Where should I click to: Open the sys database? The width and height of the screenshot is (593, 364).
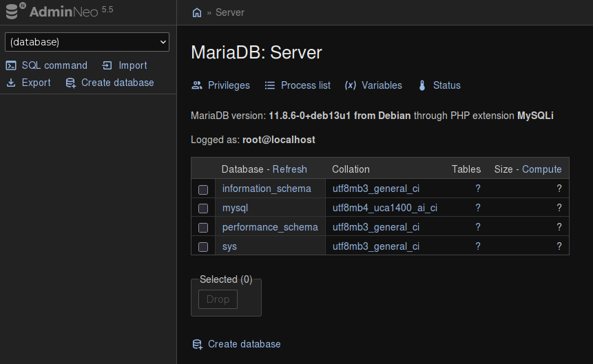(x=229, y=246)
